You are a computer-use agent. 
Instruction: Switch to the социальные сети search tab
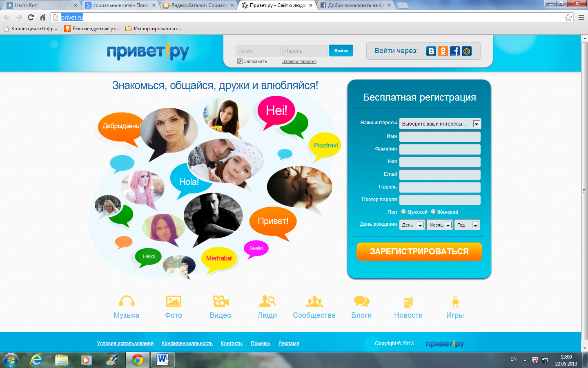coord(120,5)
